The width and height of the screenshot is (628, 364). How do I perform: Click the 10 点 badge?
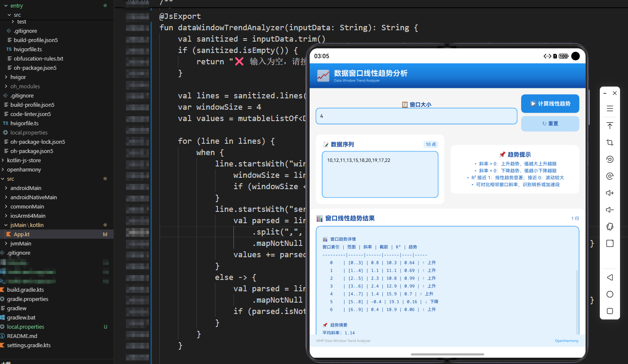click(x=431, y=144)
